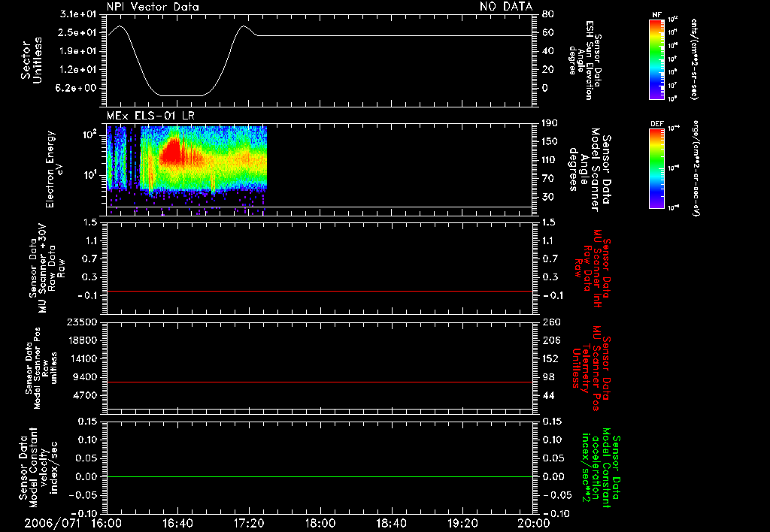
Task: Click the green Model Constant acceleration title
Action: tap(601, 469)
